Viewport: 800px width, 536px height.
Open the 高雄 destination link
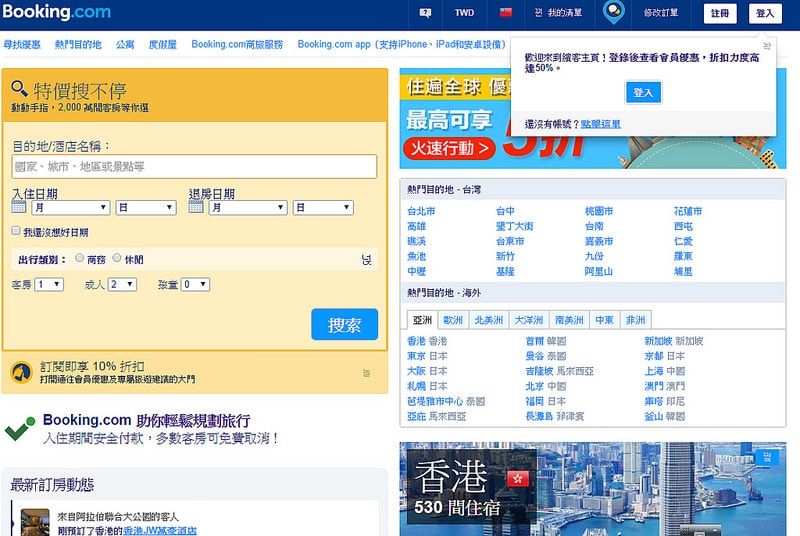[416, 226]
